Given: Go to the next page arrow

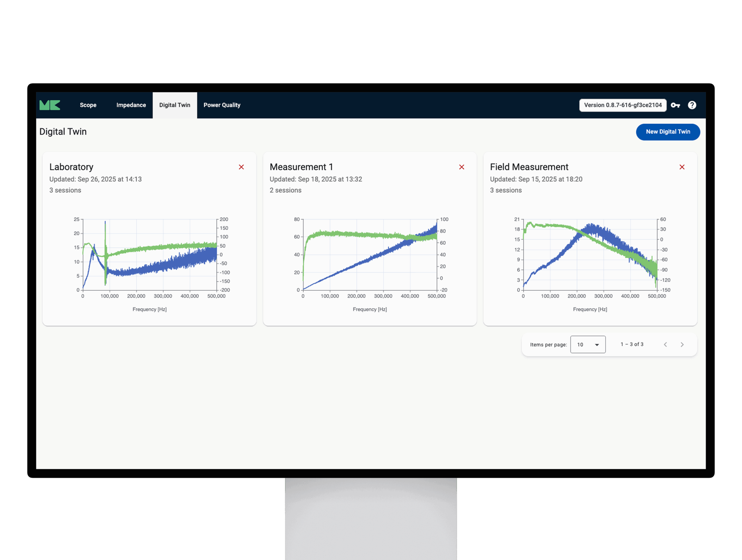Looking at the screenshot, I should tap(682, 345).
